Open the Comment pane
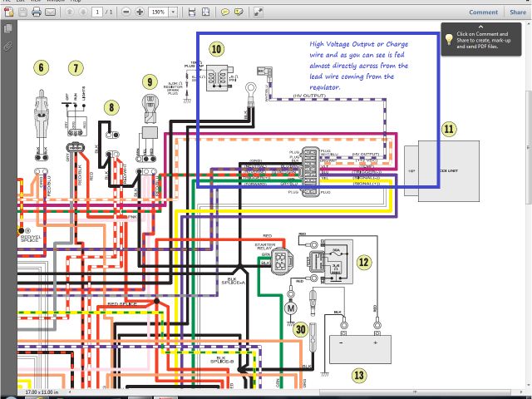The image size is (532, 399). [483, 12]
